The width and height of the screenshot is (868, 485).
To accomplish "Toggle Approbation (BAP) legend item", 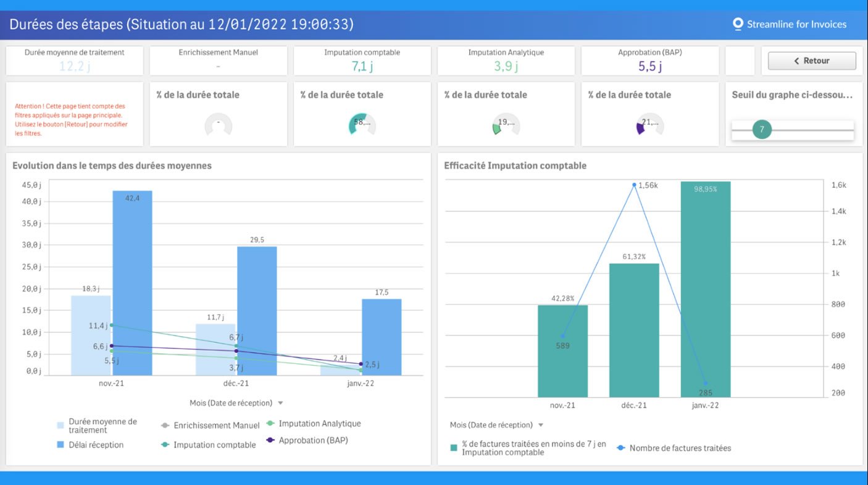I will (313, 441).
